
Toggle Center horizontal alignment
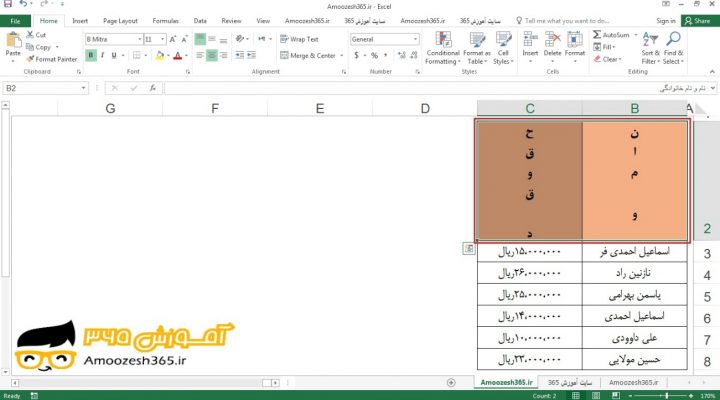[211, 56]
